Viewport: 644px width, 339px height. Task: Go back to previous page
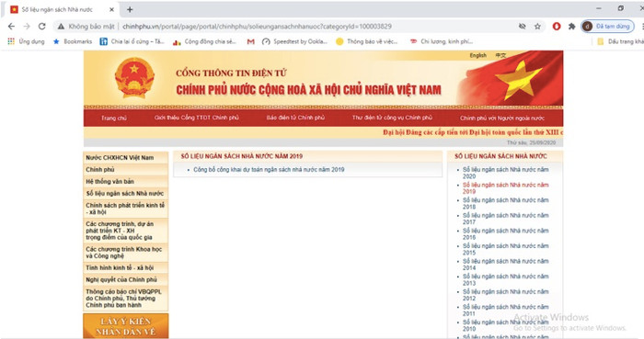(x=11, y=27)
